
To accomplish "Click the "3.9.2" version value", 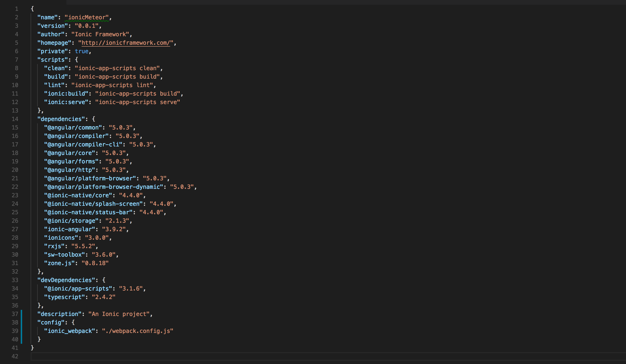I will point(114,229).
